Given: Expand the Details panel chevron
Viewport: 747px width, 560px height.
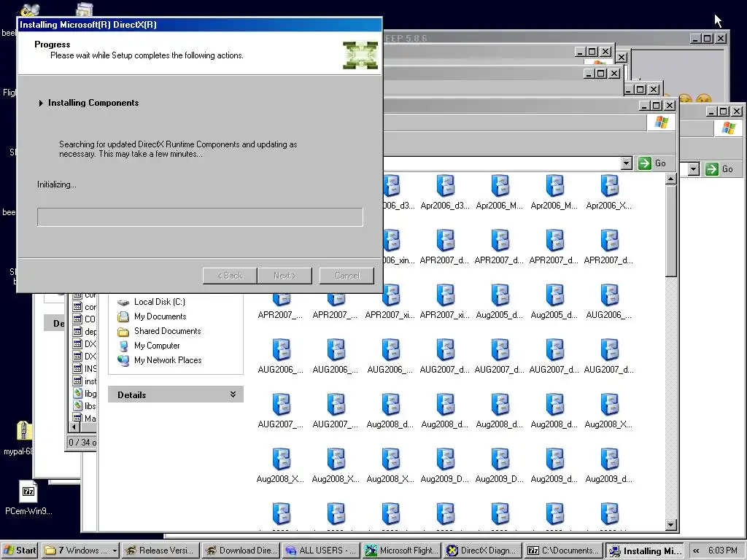Looking at the screenshot, I should pyautogui.click(x=233, y=394).
